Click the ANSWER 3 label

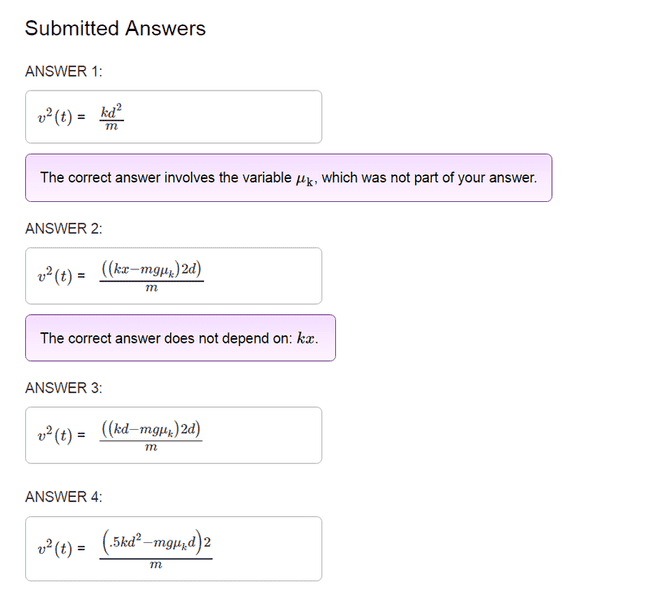coord(63,388)
